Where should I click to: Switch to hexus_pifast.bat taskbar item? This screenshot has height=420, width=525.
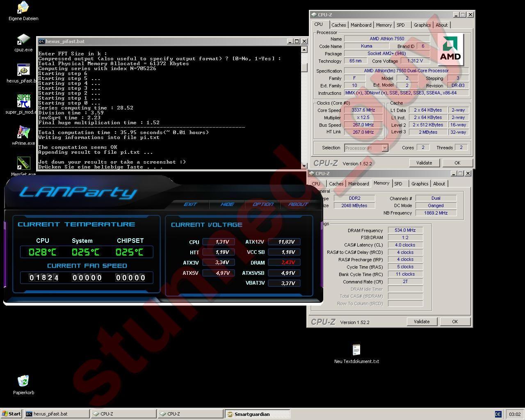(x=57, y=414)
